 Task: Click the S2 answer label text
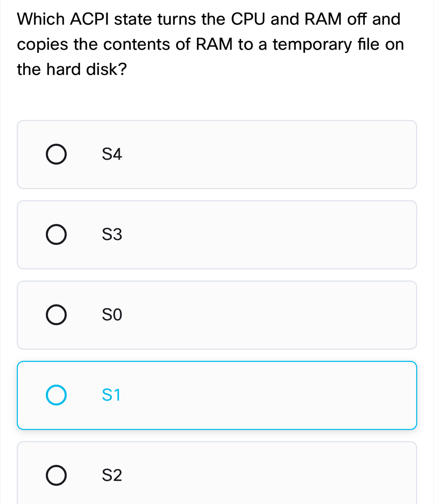click(112, 475)
